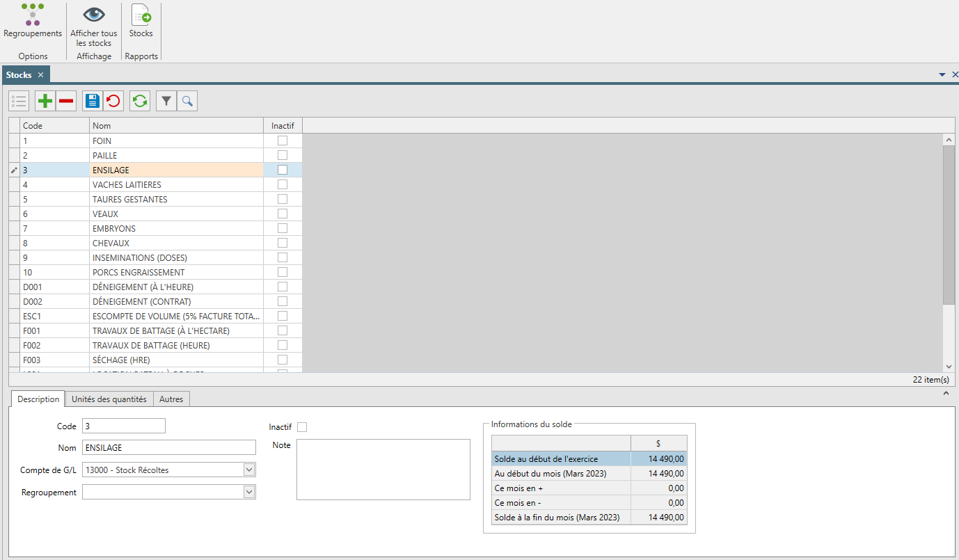
Task: Check Inactif for VACHES LAITIERES row
Action: [283, 184]
